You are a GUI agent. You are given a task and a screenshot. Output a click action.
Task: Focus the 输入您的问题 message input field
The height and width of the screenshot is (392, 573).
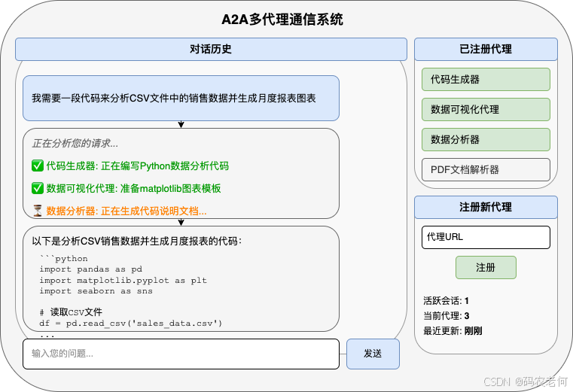181,354
